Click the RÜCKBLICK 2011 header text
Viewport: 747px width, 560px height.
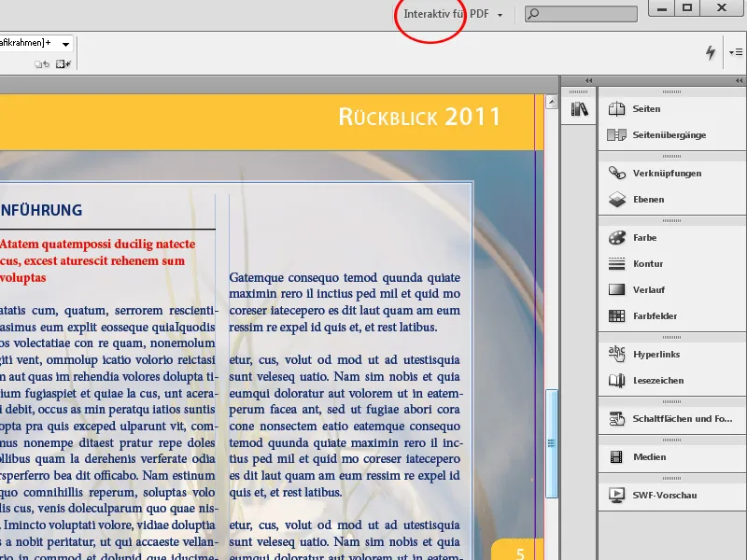tap(419, 117)
